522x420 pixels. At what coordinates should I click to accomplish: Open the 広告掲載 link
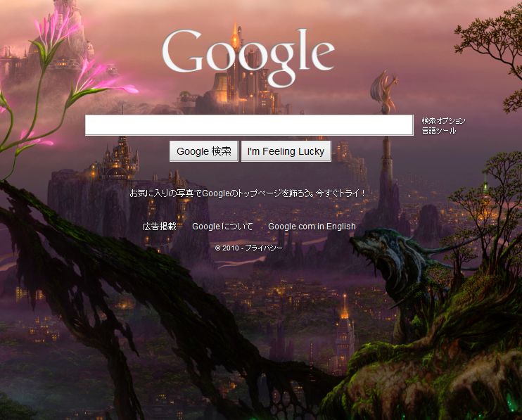coord(160,227)
